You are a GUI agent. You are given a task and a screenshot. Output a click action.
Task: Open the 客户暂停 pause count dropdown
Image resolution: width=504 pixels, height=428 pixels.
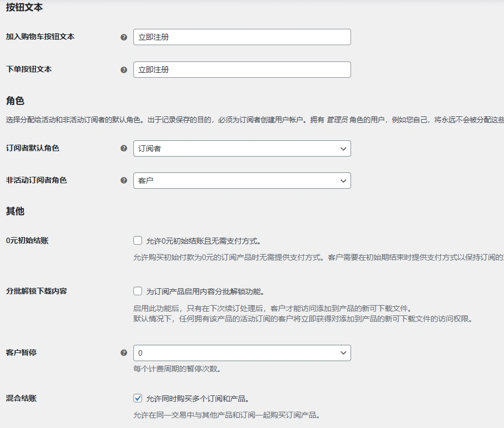(242, 352)
